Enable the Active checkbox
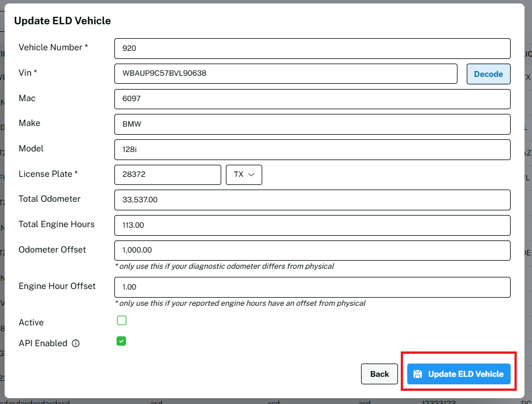 click(121, 320)
